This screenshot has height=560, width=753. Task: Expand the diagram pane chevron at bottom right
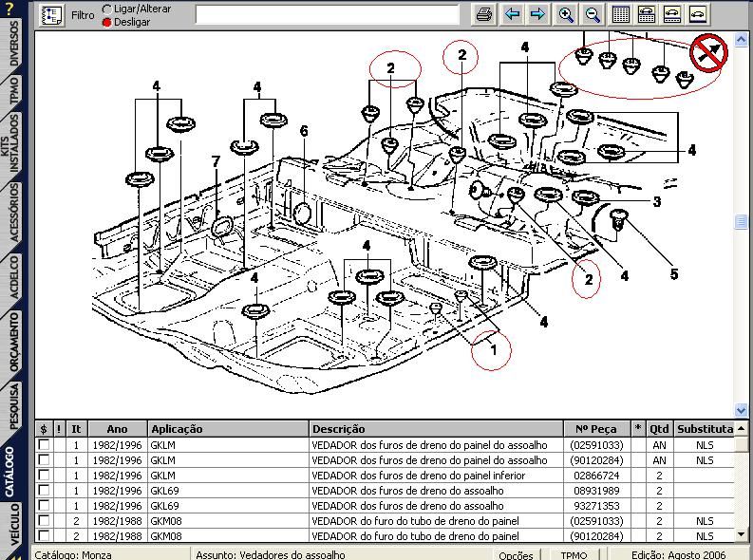pyautogui.click(x=742, y=409)
